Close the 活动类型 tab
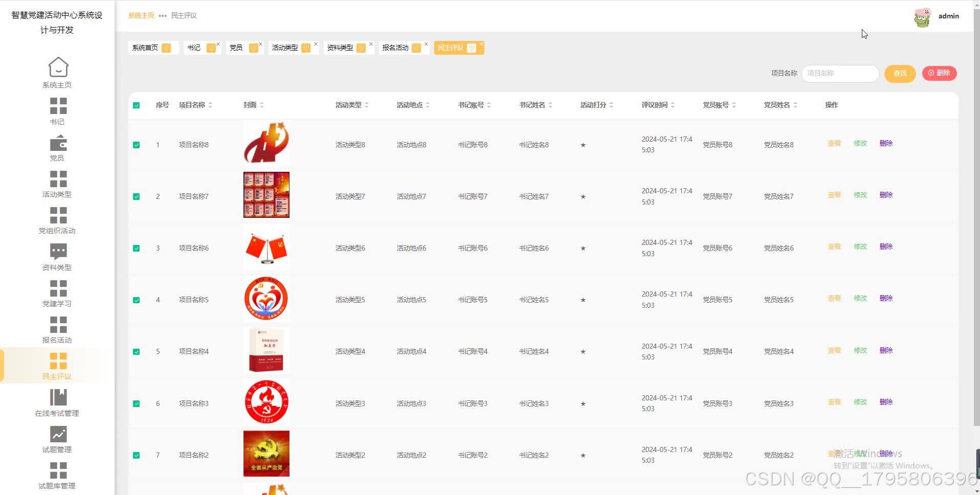Viewport: 980px width, 495px height. pos(316,44)
